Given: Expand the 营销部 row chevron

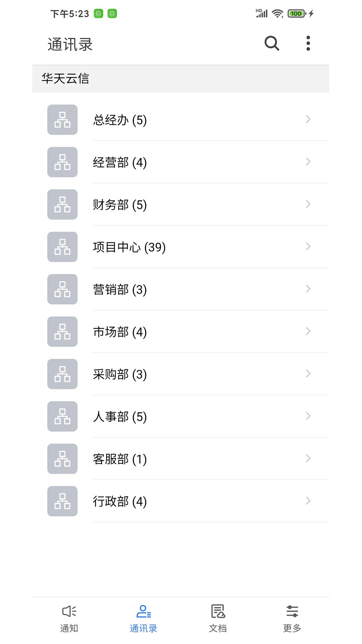Looking at the screenshot, I should coord(308,289).
